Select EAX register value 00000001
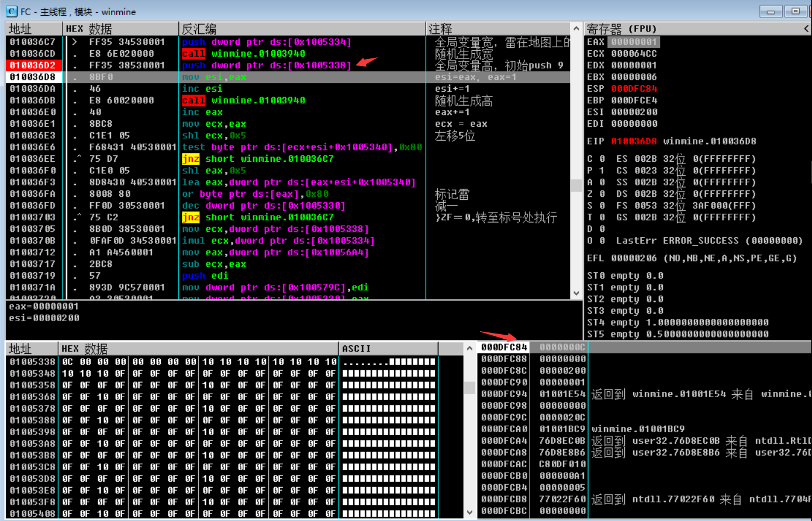 point(634,42)
